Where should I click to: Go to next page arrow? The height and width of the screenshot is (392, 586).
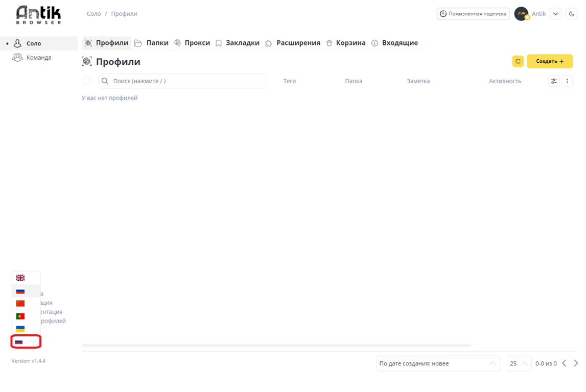click(576, 363)
